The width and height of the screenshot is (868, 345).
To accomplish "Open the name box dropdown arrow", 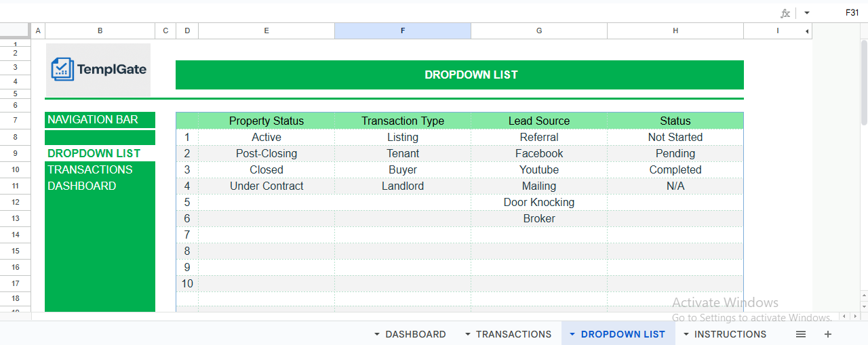I will [807, 13].
